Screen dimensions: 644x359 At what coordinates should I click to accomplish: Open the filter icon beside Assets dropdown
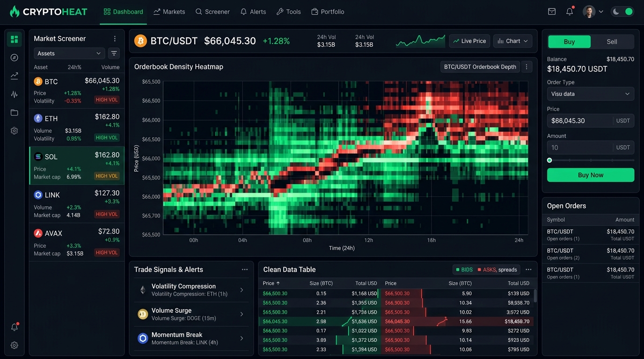pos(114,53)
